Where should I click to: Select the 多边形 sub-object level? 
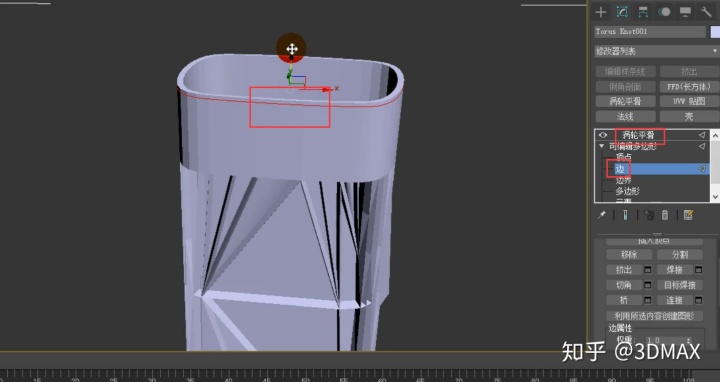(x=628, y=191)
